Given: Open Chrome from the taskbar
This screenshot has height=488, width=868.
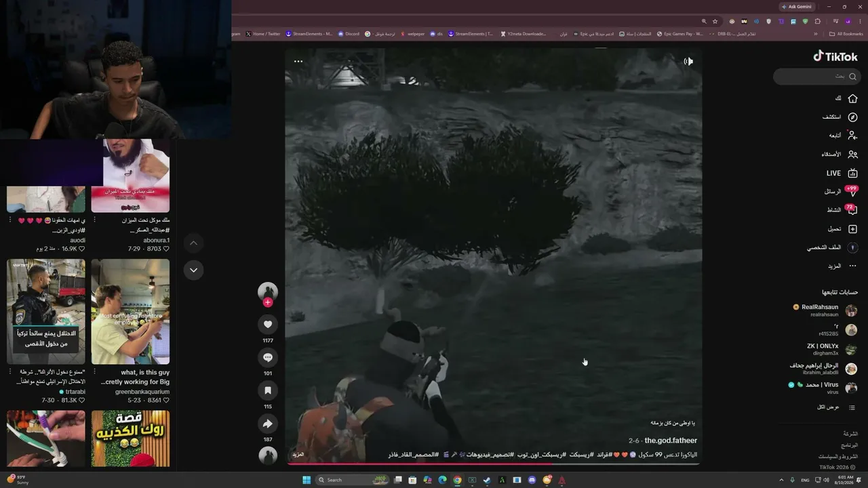Looking at the screenshot, I should point(457,480).
